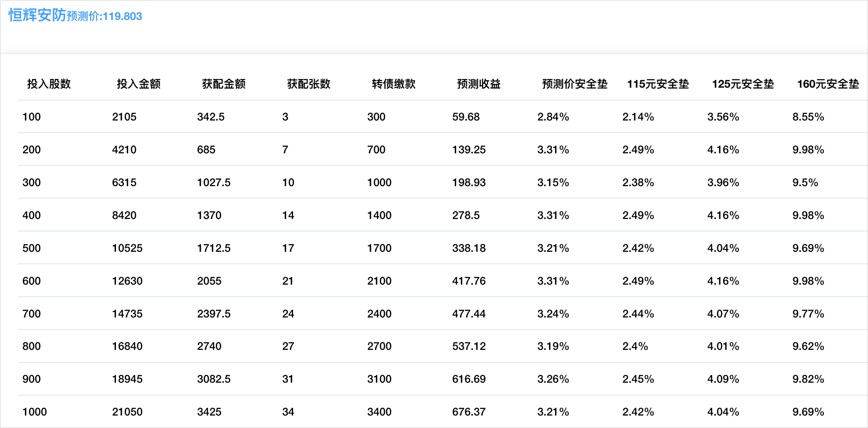Click the 8.55% safety cushion cell

click(808, 117)
